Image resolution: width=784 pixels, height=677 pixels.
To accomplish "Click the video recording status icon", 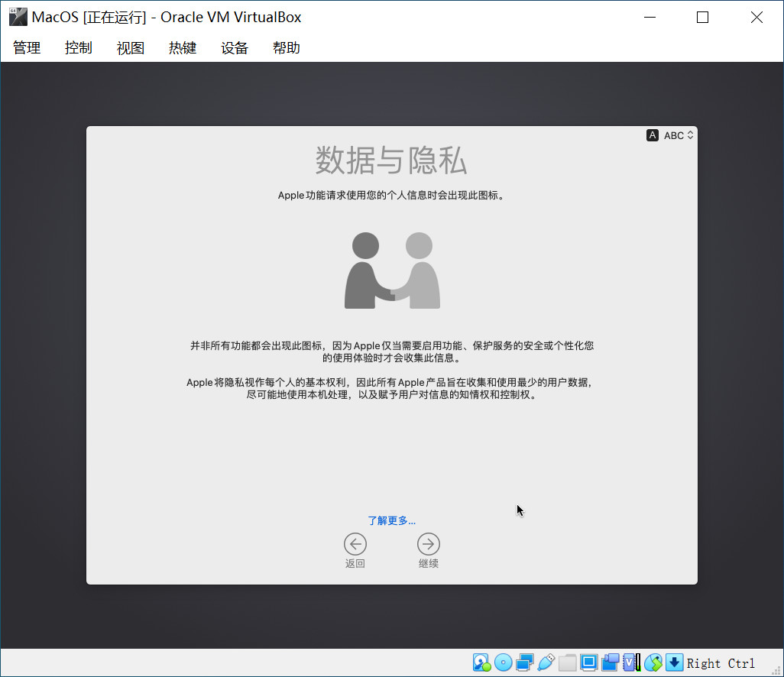I will coord(610,663).
